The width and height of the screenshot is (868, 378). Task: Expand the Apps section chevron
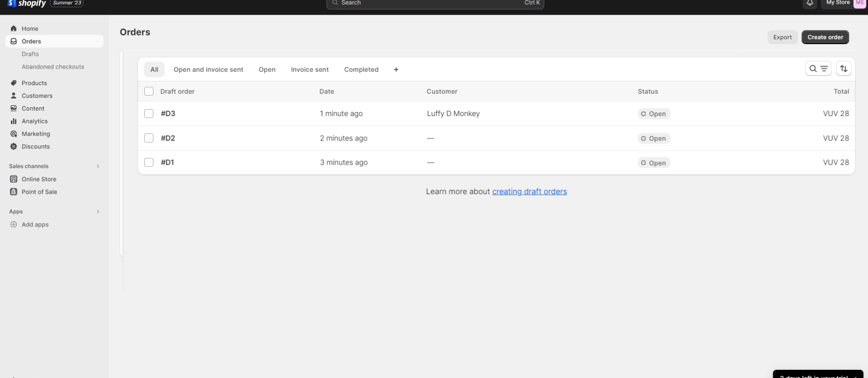98,212
